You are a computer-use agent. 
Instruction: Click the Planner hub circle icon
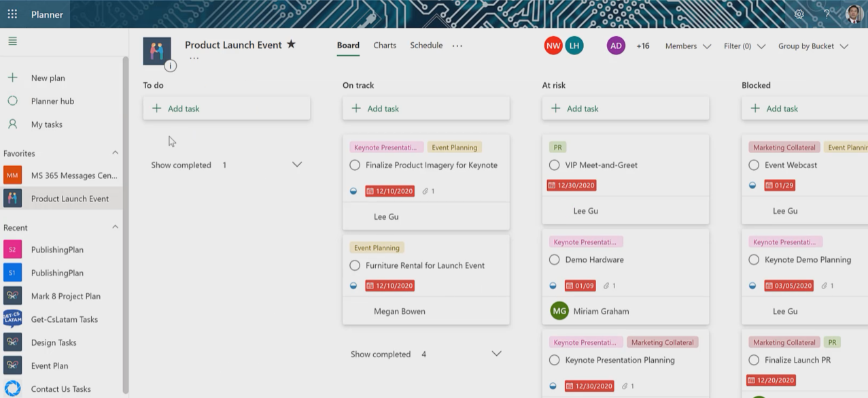pos(12,101)
